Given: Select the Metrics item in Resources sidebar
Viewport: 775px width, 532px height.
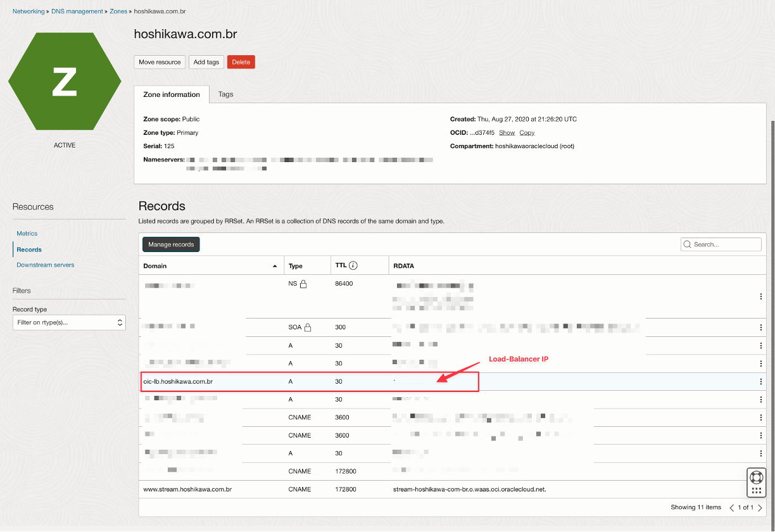Looking at the screenshot, I should pos(27,233).
